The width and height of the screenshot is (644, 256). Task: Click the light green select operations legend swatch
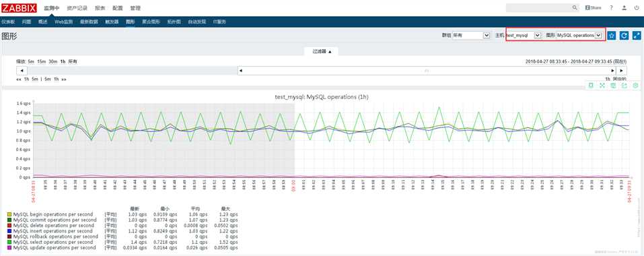9,243
